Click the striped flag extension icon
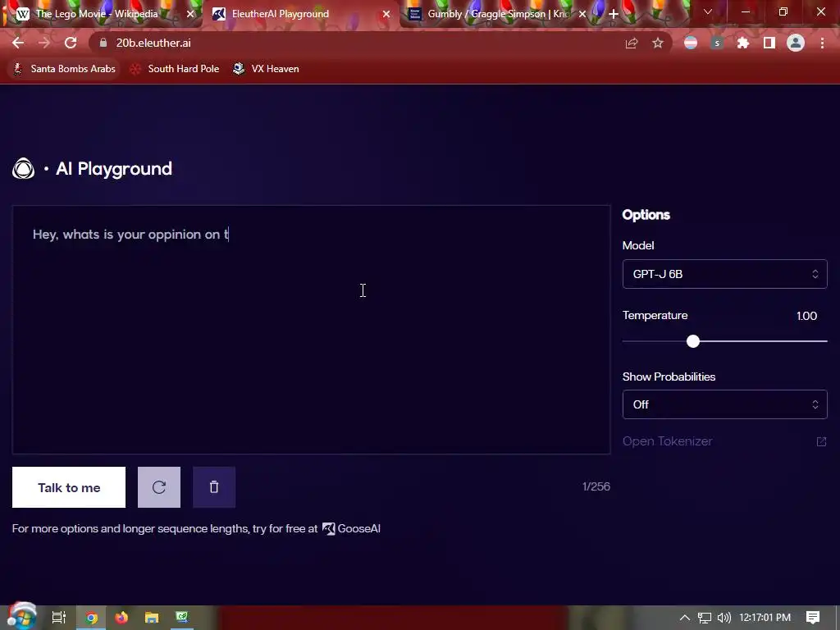 click(691, 43)
